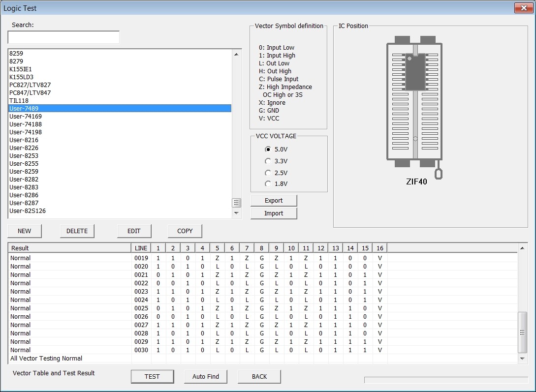Choose the 2.5V VCC voltage radio
This screenshot has height=392, width=536.
[x=276, y=173]
